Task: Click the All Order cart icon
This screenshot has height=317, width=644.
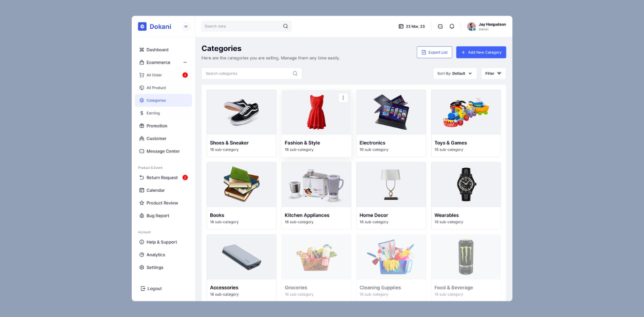Action: tap(141, 75)
